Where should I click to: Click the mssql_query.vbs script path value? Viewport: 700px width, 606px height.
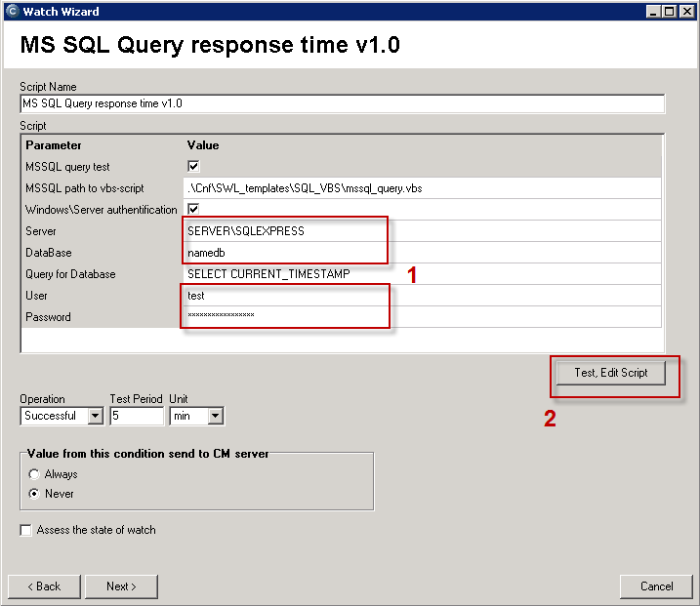[x=305, y=188]
